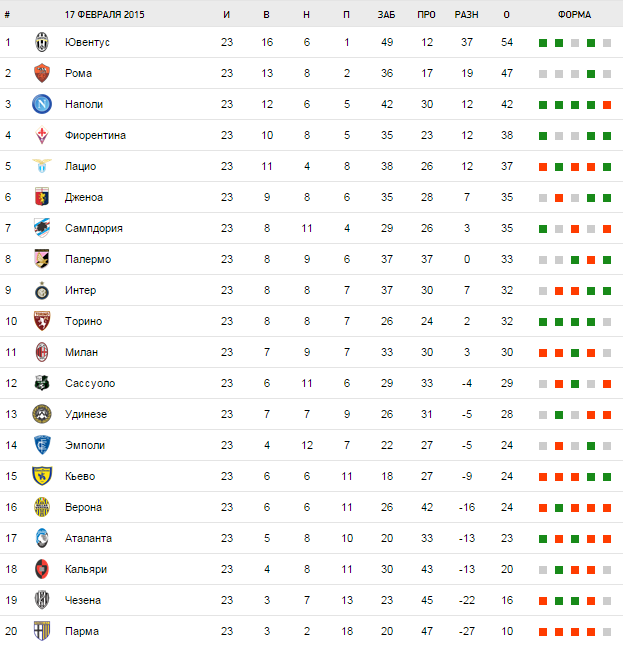Sort table by the ЗАБ goals column
The width and height of the screenshot is (623, 645).
[x=386, y=15]
